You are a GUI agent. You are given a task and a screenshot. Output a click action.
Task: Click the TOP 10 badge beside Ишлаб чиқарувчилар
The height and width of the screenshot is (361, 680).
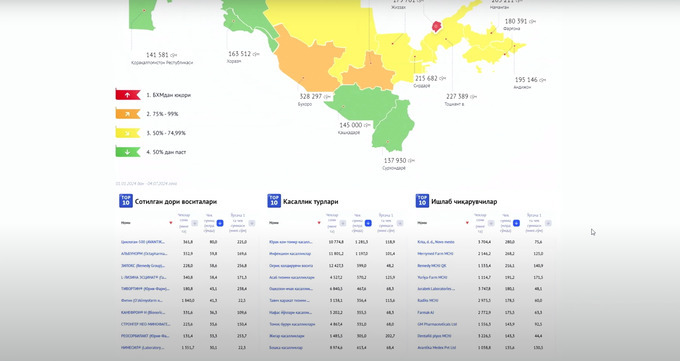[x=422, y=200]
